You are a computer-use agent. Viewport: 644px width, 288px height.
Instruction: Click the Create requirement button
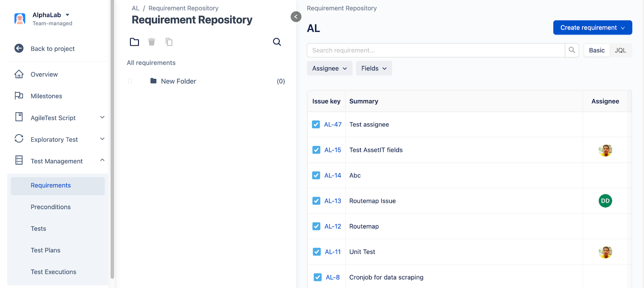(592, 28)
